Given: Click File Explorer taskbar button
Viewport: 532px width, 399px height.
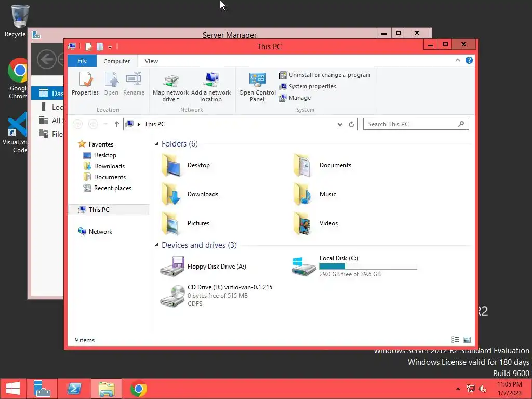Looking at the screenshot, I should pyautogui.click(x=106, y=389).
